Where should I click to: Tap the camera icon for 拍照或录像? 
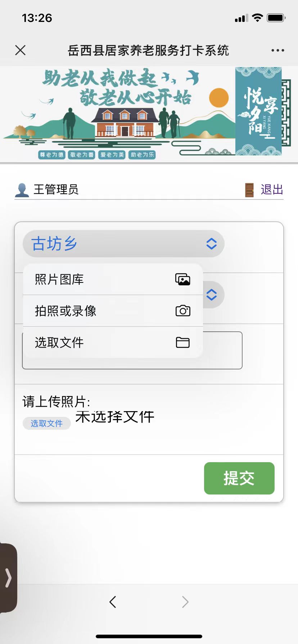click(183, 311)
